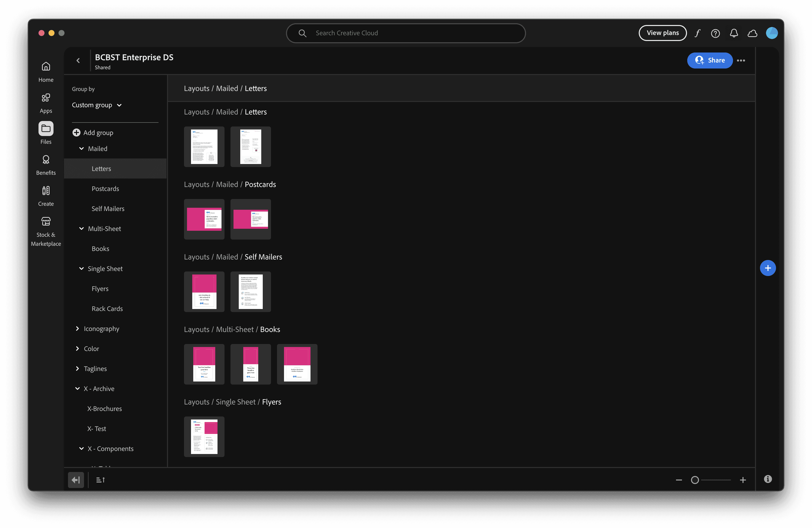The image size is (812, 528).
Task: Click the help question mark icon
Action: (x=715, y=33)
